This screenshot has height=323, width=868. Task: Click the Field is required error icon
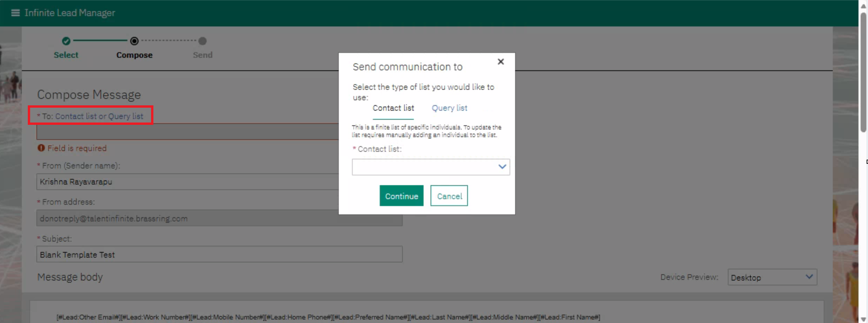[41, 148]
